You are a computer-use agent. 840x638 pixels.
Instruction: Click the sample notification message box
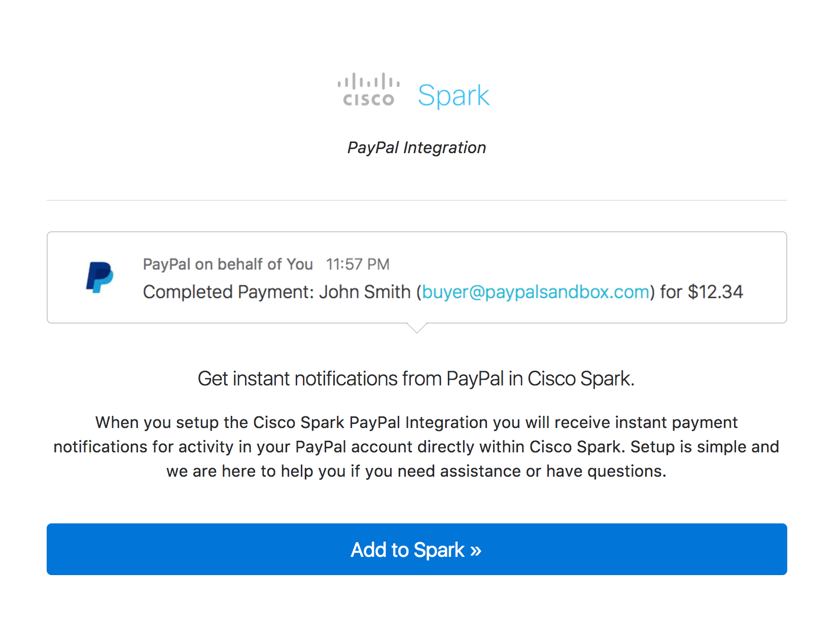417,277
